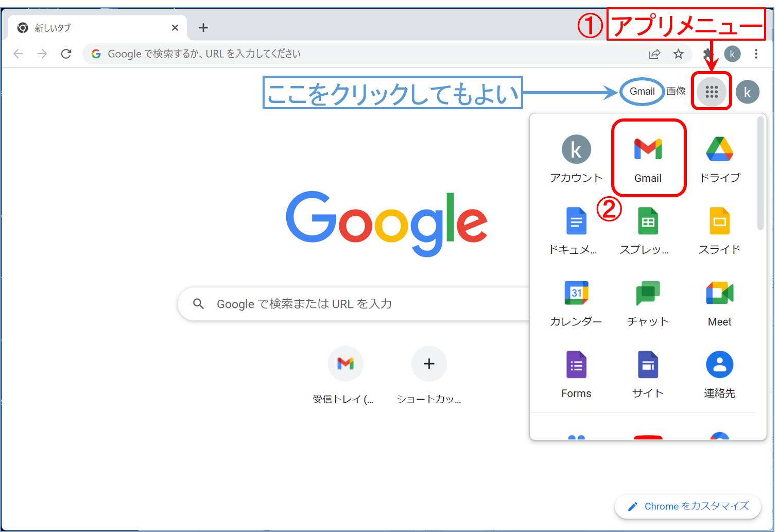Open Google account avatar on page
The image size is (779, 532).
pos(747,92)
